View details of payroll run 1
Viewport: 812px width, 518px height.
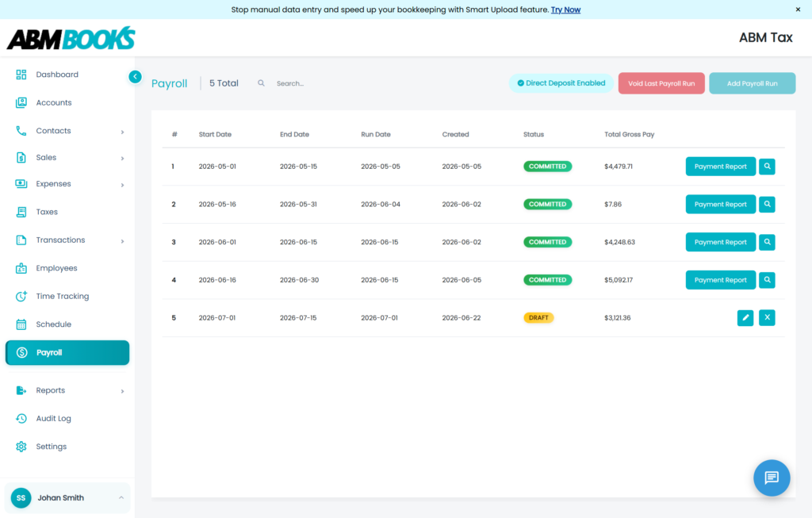(x=767, y=167)
